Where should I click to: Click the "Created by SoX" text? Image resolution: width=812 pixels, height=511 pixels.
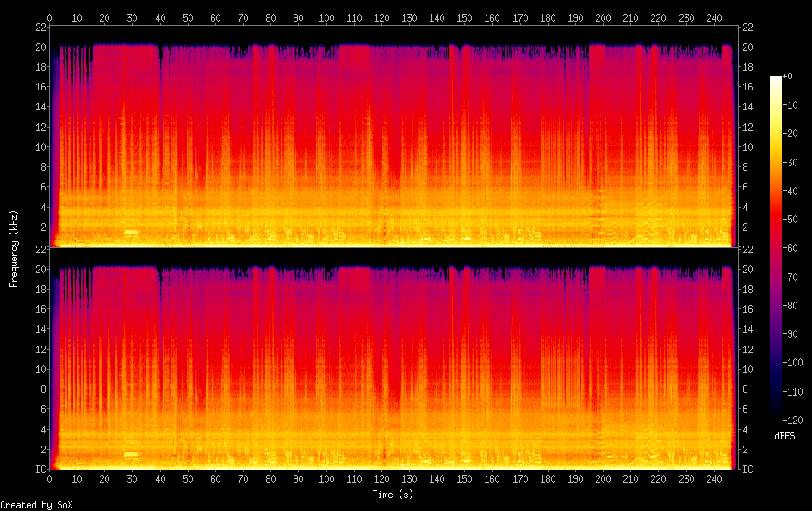[36, 504]
